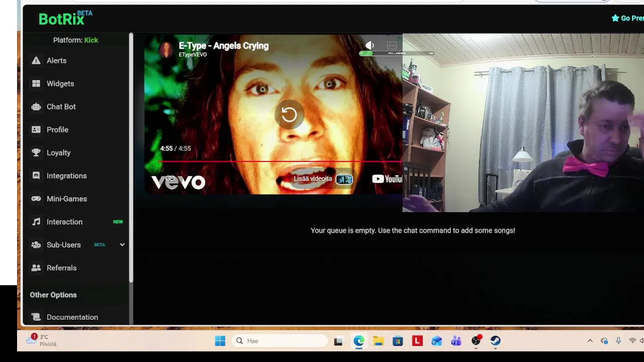
Task: Click the red video progress bar
Action: 281,162
